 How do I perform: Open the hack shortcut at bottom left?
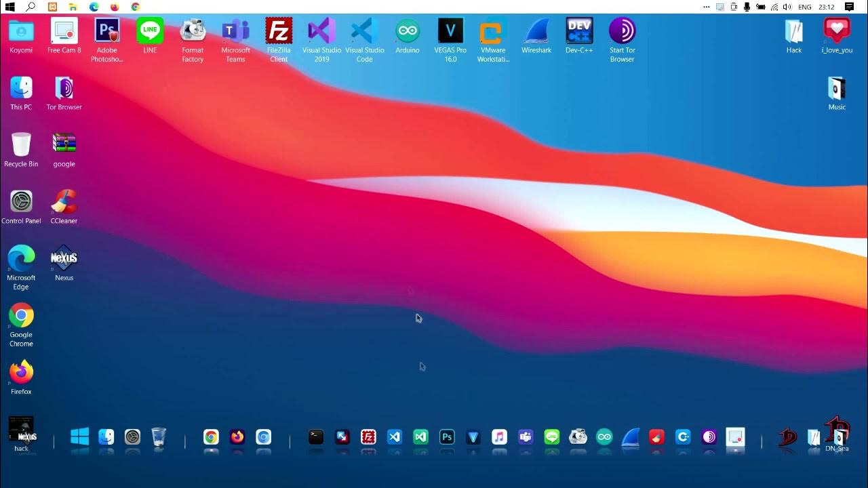click(x=21, y=434)
